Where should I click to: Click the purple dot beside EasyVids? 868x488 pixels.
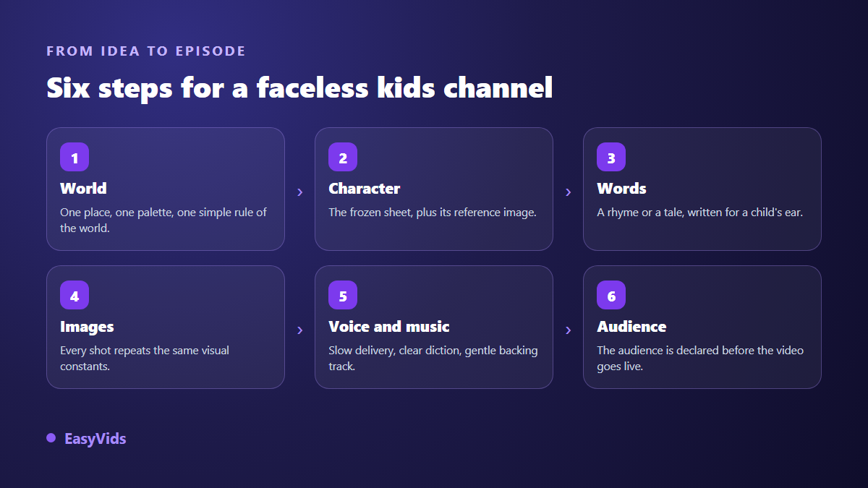pos(51,438)
